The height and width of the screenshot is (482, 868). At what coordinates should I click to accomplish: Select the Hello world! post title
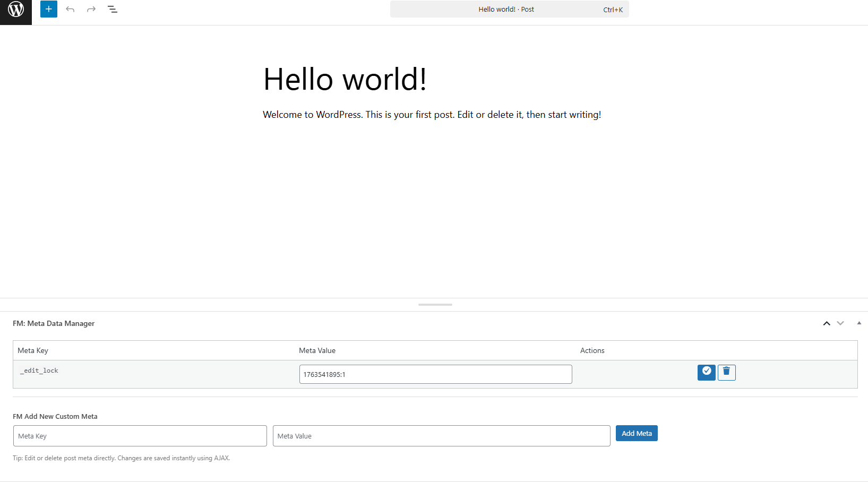click(x=345, y=80)
